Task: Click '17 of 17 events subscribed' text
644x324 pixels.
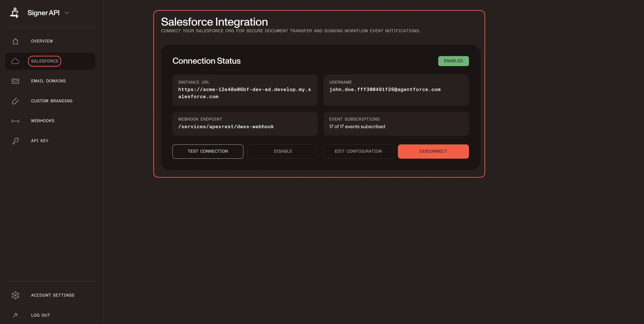Action: click(357, 127)
